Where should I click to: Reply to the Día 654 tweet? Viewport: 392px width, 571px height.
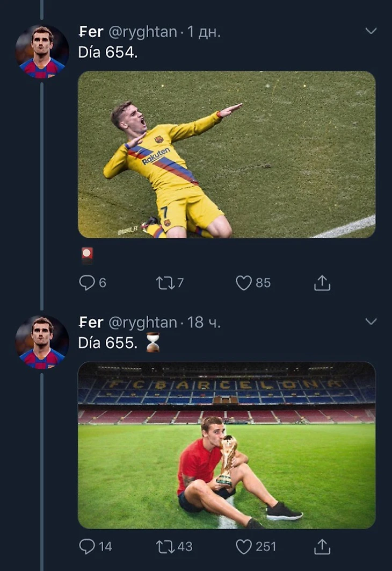tap(86, 283)
